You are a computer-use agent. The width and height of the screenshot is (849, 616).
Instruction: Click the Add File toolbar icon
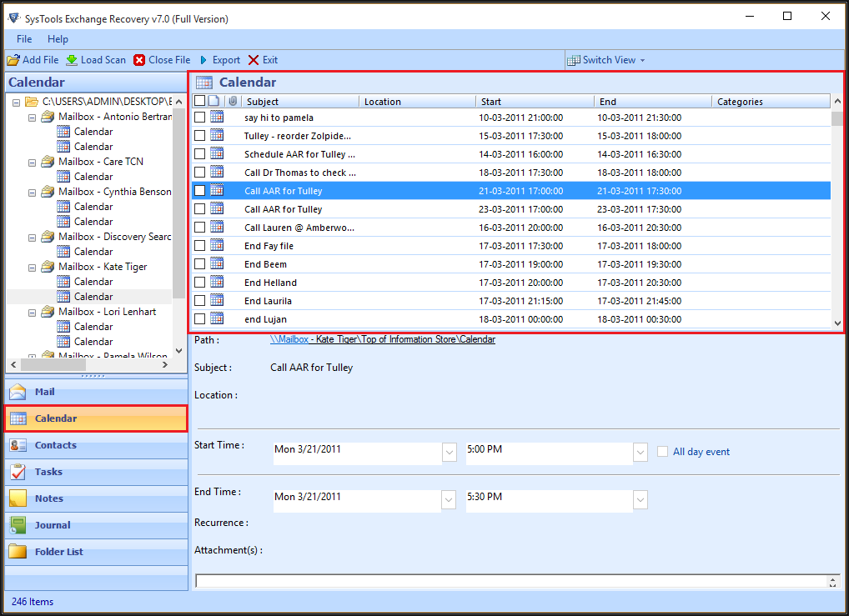pos(13,60)
